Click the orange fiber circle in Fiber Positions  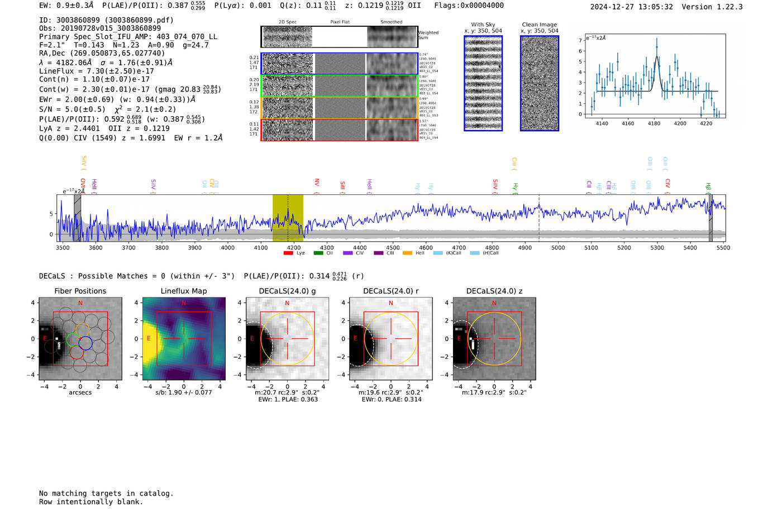(82, 330)
